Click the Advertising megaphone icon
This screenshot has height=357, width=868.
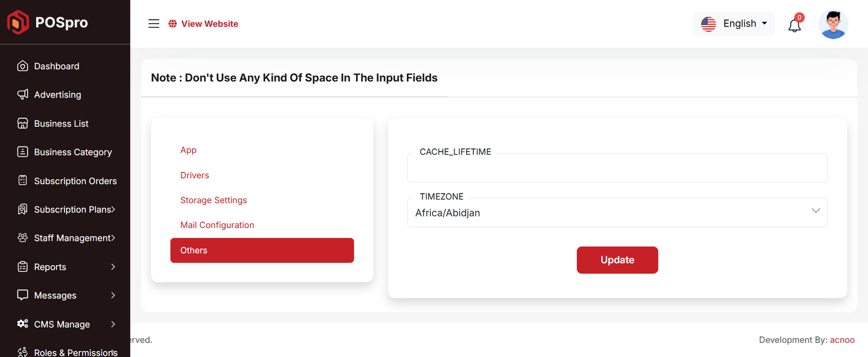click(x=23, y=94)
